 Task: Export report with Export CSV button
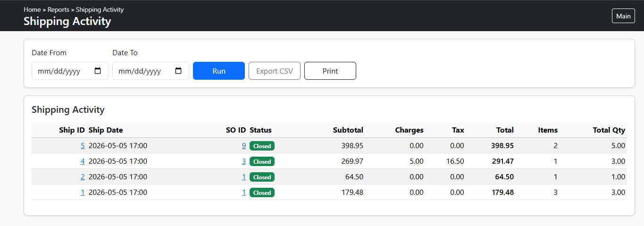[275, 71]
